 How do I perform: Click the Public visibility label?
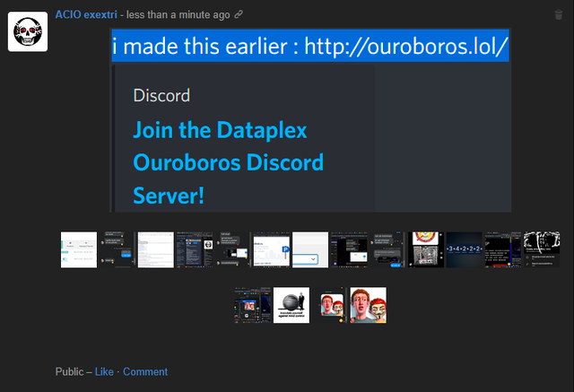coord(70,372)
